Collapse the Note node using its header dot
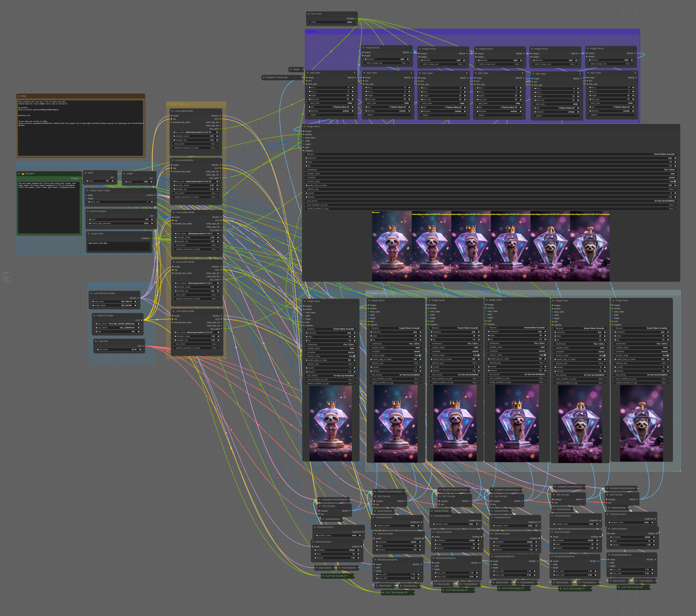This screenshot has height=616, width=696. [18, 96]
